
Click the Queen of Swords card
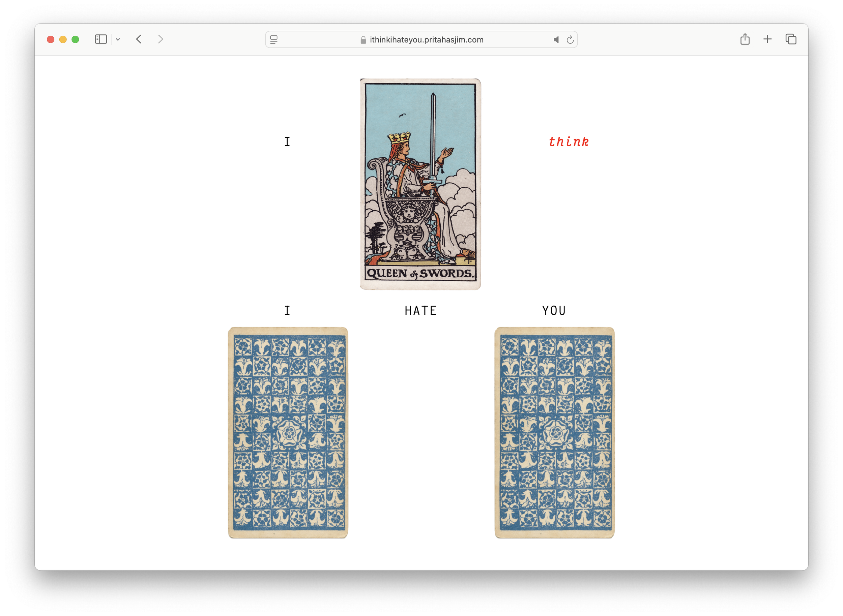(420, 184)
